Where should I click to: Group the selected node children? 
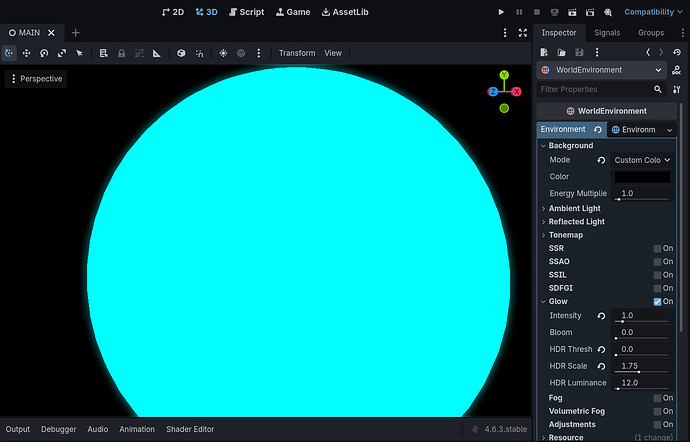(x=139, y=53)
